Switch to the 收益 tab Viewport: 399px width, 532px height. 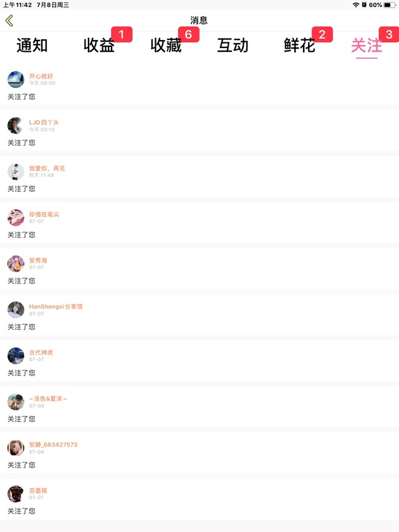99,46
